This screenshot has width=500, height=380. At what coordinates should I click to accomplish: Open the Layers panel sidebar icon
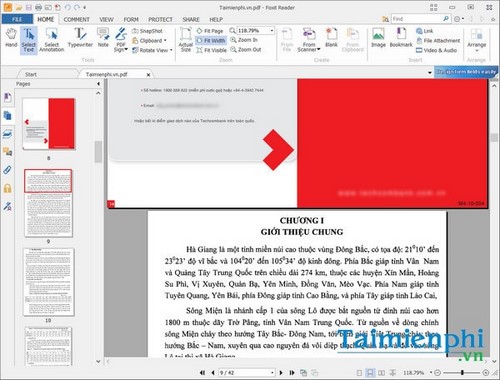click(x=7, y=134)
